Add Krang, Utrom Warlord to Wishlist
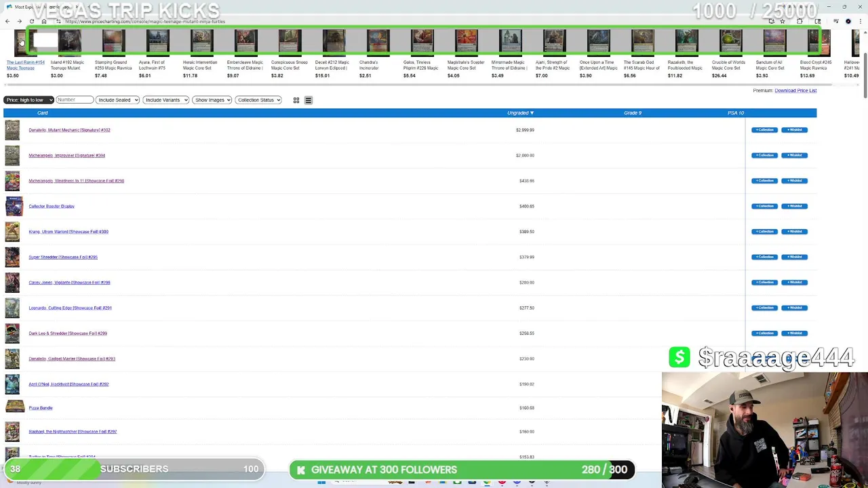This screenshot has height=488, width=868. click(x=794, y=232)
